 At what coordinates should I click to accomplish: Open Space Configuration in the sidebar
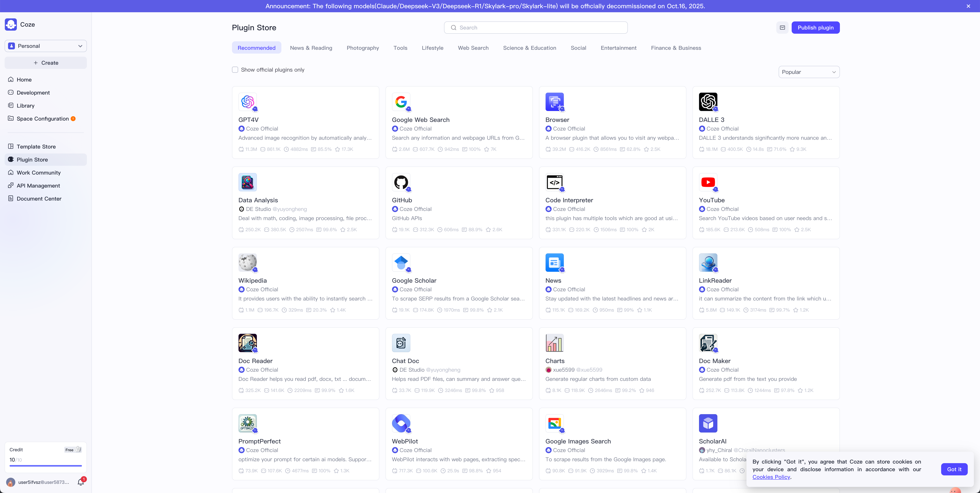pyautogui.click(x=46, y=119)
